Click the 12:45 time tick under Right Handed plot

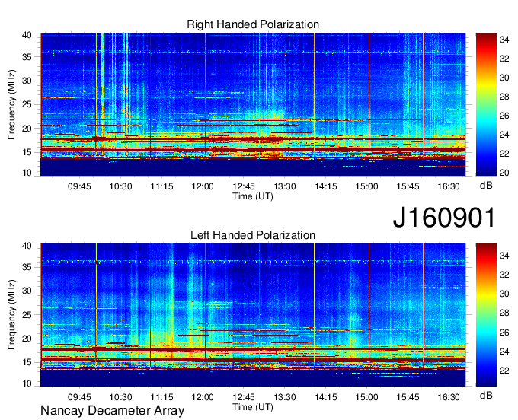coord(244,186)
